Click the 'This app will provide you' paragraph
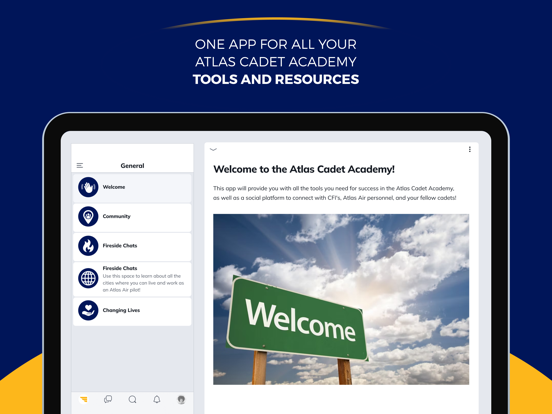 pos(334,193)
